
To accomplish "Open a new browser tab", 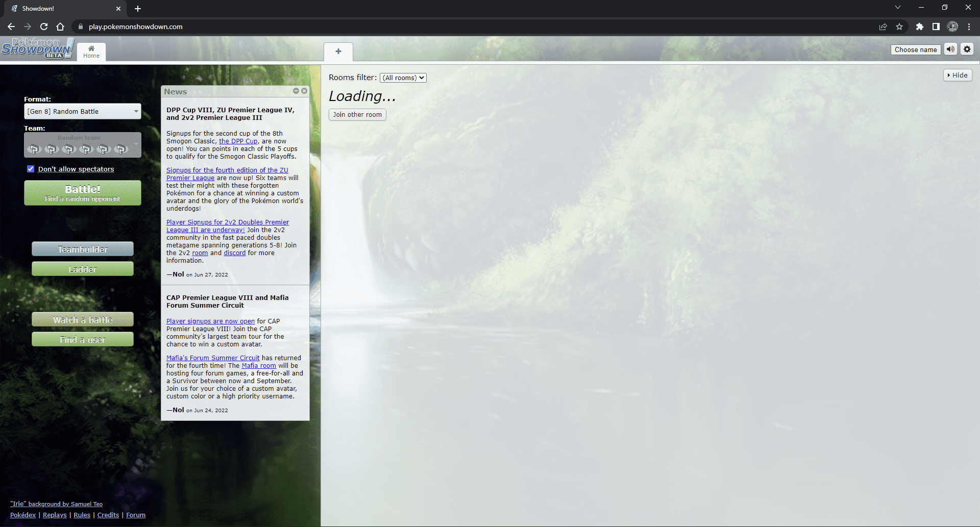I will pos(138,9).
